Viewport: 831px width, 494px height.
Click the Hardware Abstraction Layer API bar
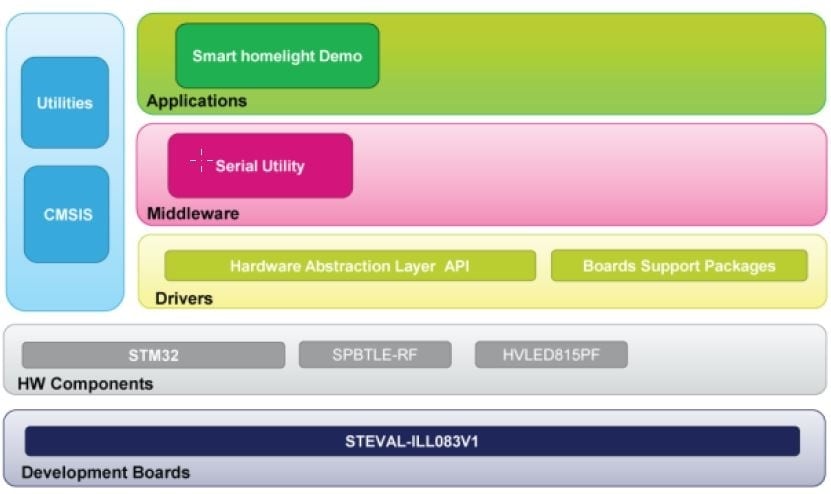click(350, 266)
